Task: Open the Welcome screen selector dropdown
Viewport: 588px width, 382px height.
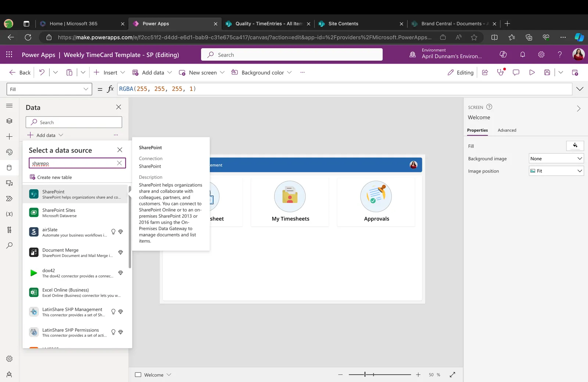Action: [153, 375]
